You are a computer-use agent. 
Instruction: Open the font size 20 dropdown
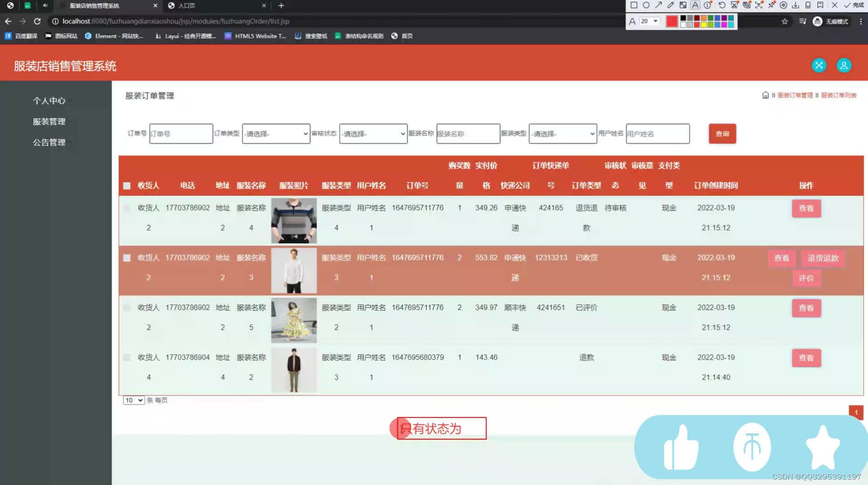point(650,21)
